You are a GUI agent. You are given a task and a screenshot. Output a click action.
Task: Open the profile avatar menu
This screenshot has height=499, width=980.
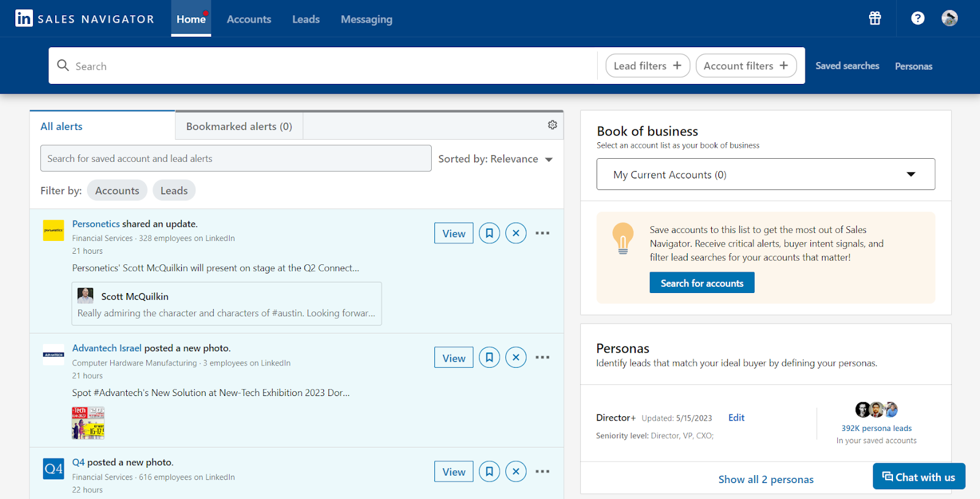(949, 18)
